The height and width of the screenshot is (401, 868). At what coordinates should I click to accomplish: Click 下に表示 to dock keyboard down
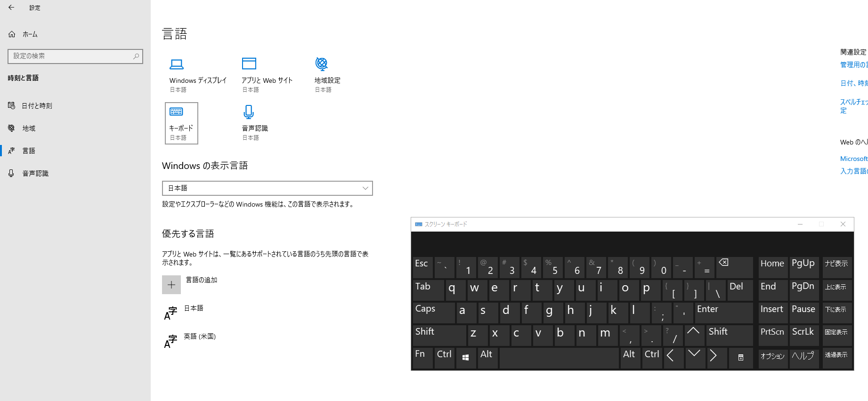click(x=837, y=313)
